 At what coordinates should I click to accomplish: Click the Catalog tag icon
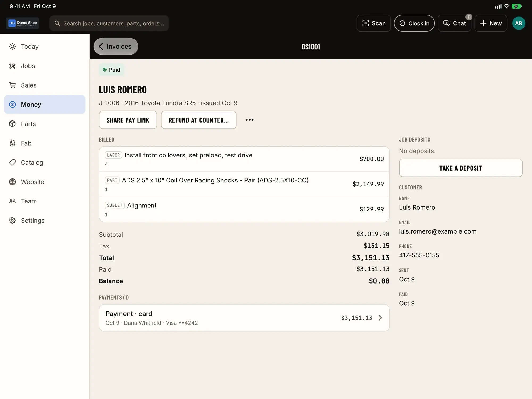[12, 163]
